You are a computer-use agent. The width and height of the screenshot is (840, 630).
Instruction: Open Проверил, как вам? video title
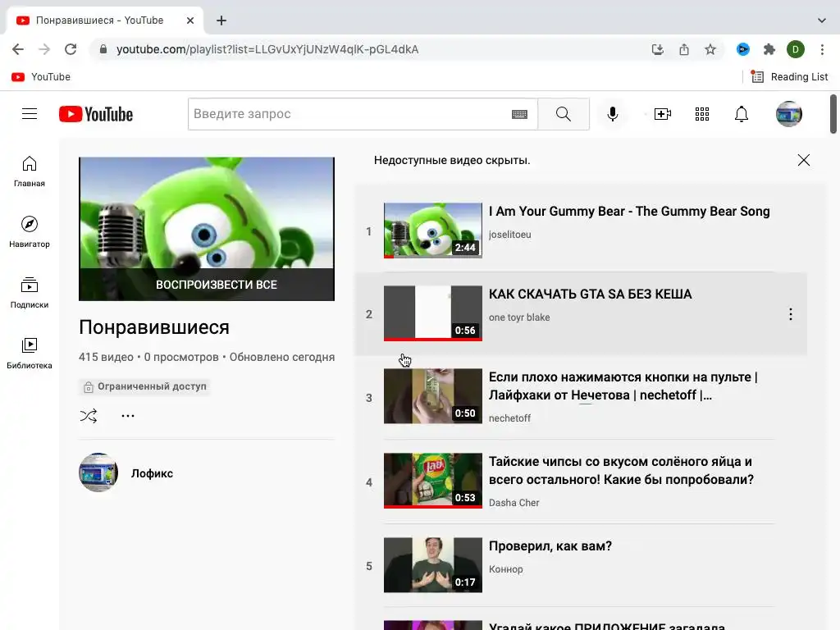(x=550, y=546)
